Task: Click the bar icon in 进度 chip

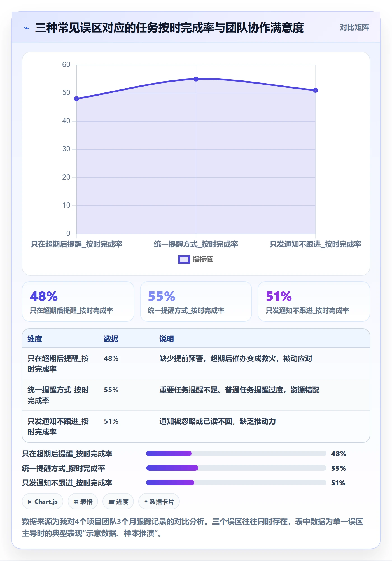Action: (x=111, y=502)
